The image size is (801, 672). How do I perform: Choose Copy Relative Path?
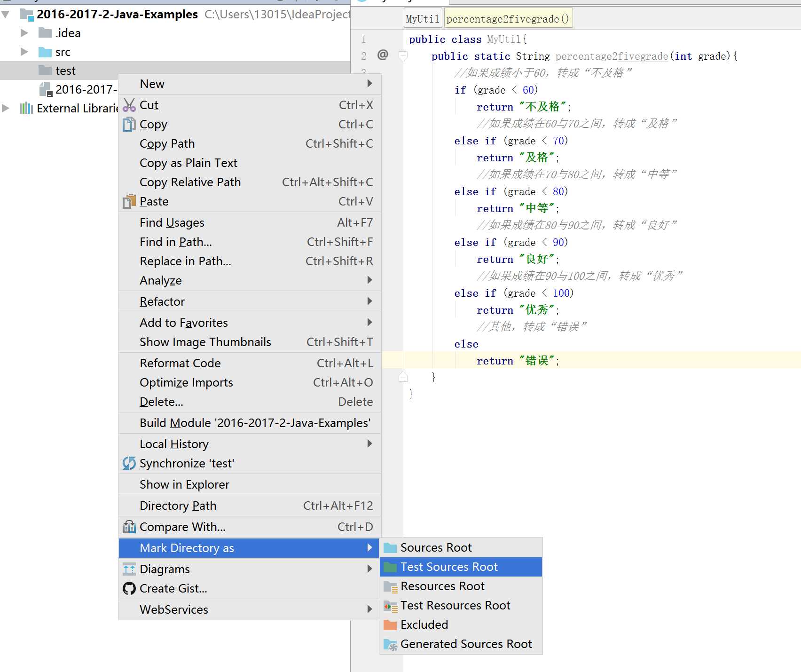[250, 182]
